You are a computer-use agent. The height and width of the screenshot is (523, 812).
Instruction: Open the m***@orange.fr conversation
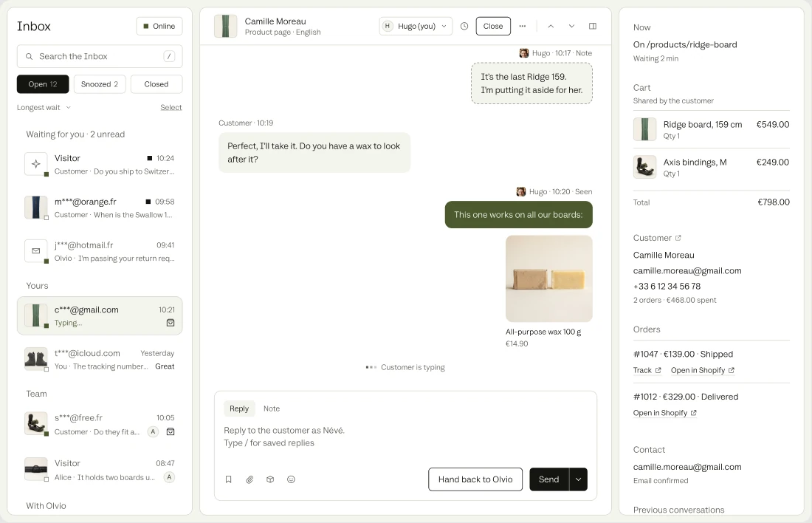[100, 208]
